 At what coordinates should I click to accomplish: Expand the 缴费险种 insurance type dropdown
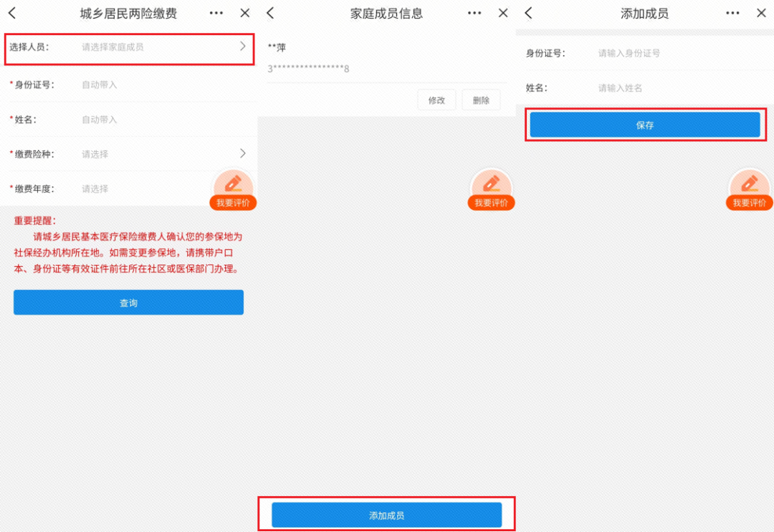click(x=129, y=154)
